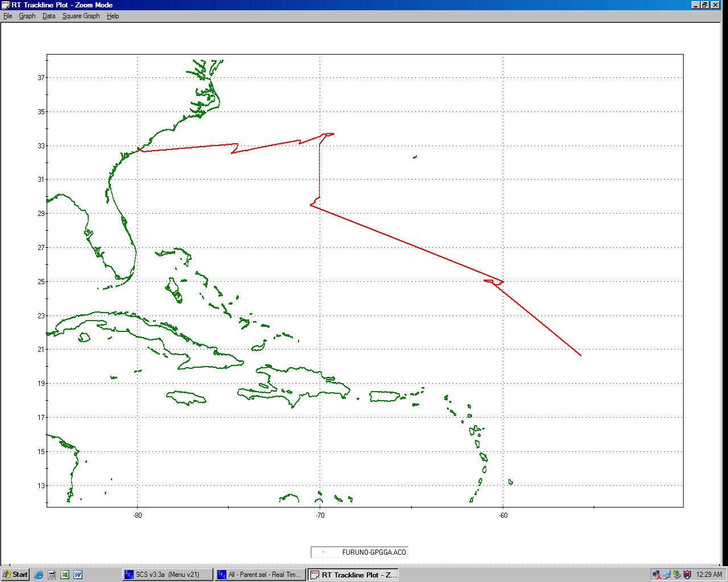Click the Start button

pos(15,575)
